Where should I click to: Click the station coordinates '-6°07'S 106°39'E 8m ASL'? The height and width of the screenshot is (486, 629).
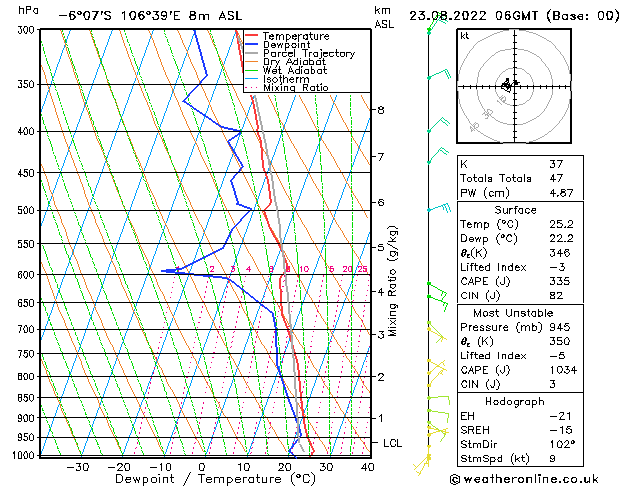tap(150, 16)
